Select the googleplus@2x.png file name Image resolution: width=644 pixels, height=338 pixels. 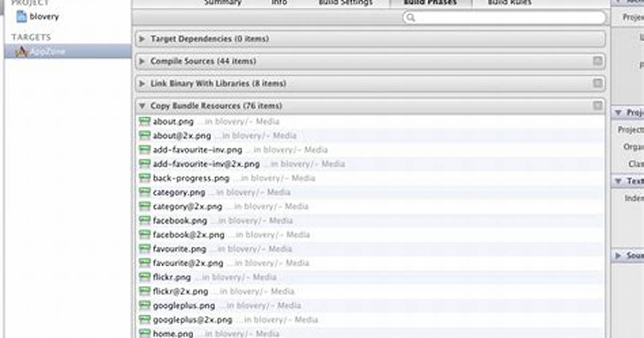tap(193, 320)
